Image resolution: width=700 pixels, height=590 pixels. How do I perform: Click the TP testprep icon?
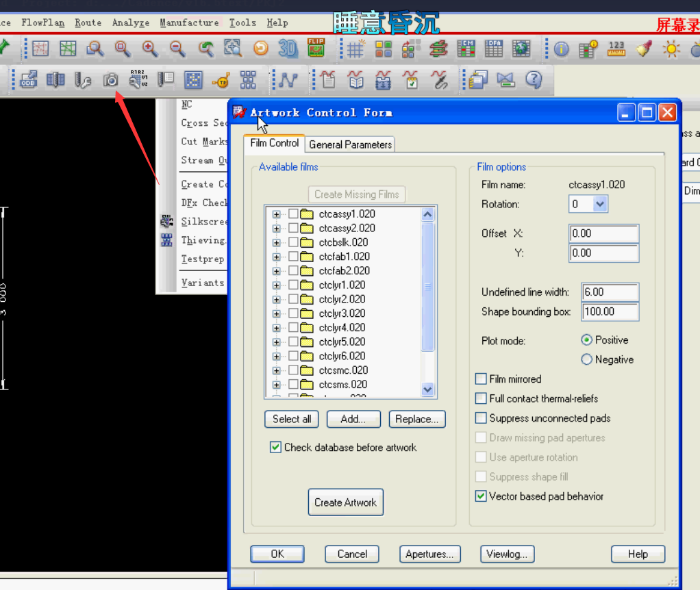[221, 81]
